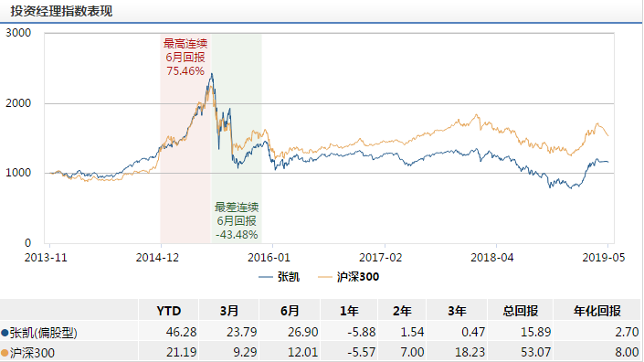The width and height of the screenshot is (644, 362).
Task: Click the 沪深300 row label in table
Action: [32, 353]
